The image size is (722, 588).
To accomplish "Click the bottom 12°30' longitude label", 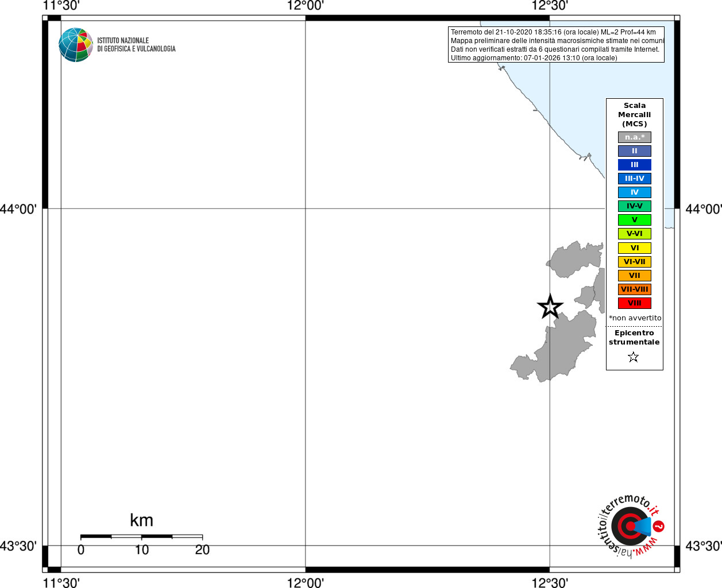I will coord(550,582).
